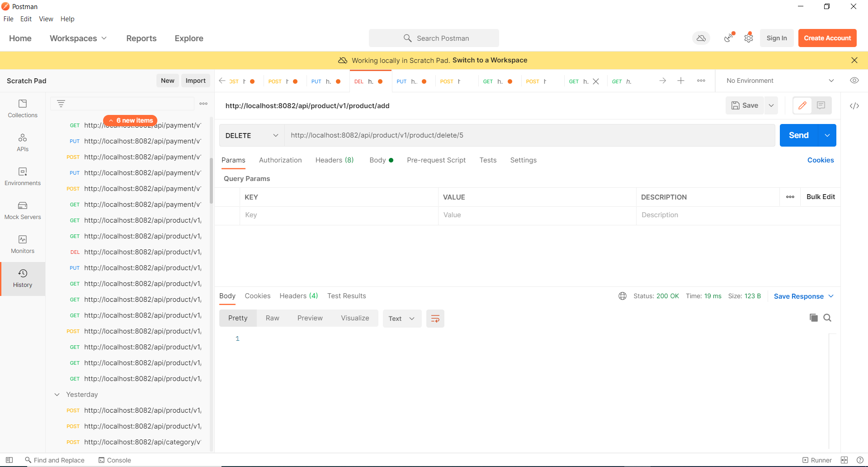
Task: Click the Create Account button
Action: tap(827, 38)
